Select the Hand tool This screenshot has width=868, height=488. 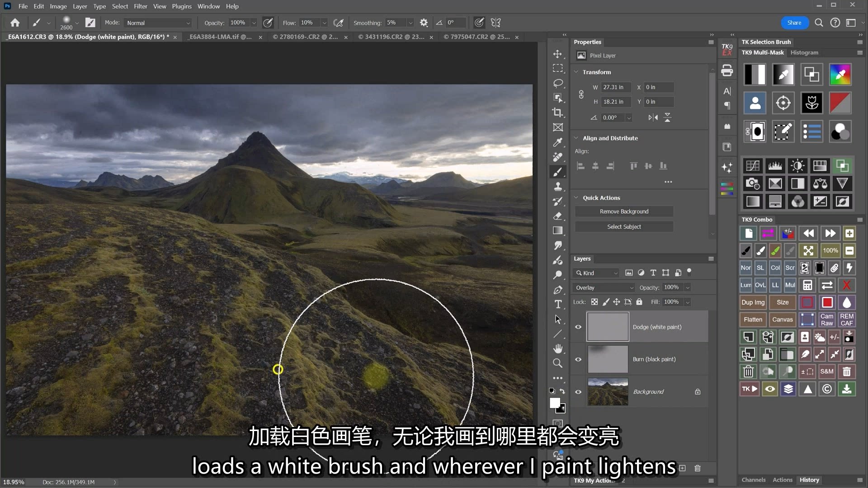click(x=558, y=348)
